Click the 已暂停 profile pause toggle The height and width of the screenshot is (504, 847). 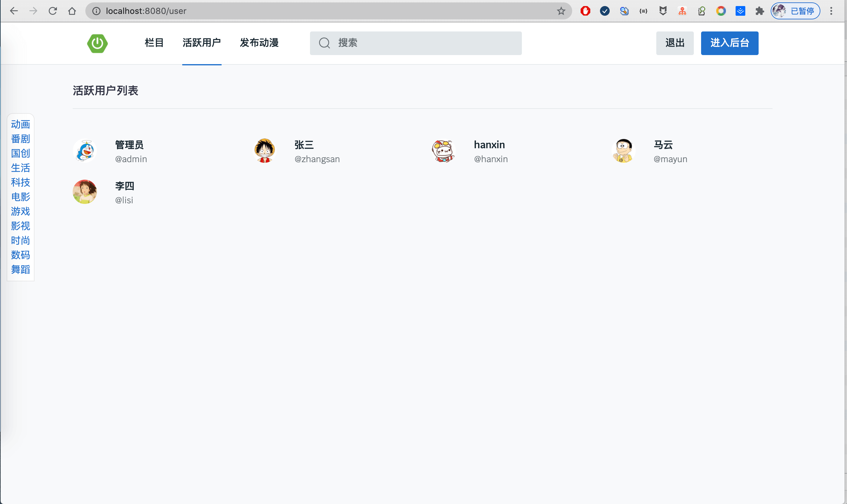pyautogui.click(x=795, y=11)
